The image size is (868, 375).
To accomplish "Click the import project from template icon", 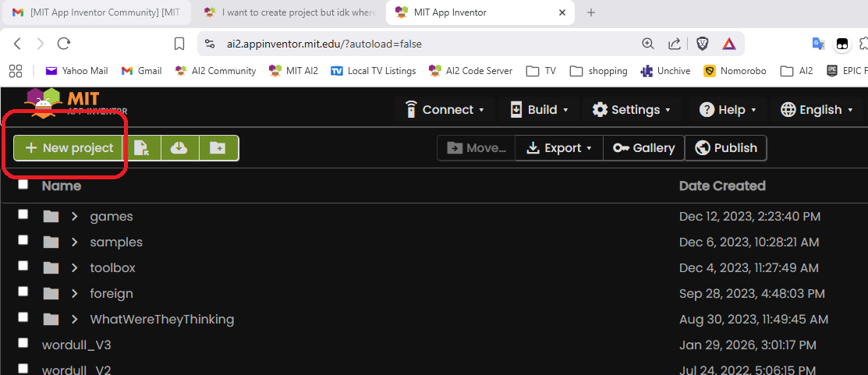I will pyautogui.click(x=142, y=148).
